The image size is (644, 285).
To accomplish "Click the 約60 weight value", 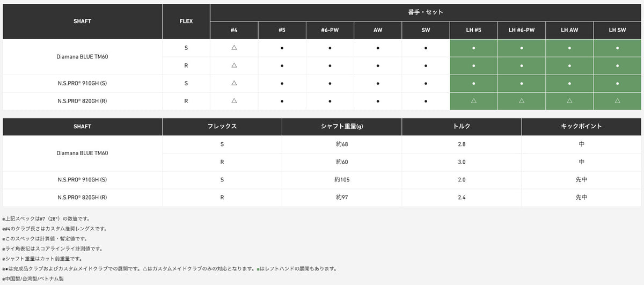I will 342,162.
